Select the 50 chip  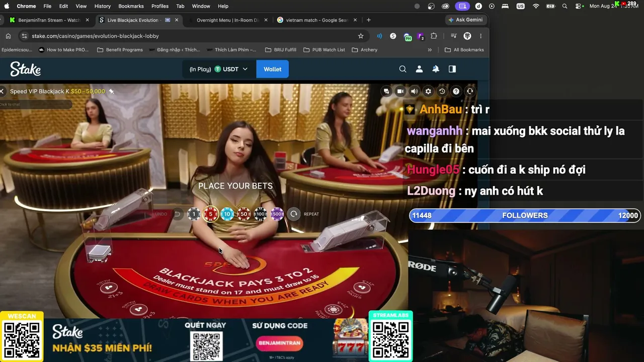(244, 214)
